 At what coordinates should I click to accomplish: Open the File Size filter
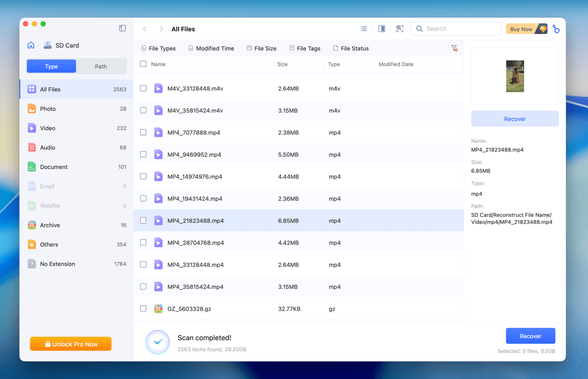[x=261, y=48]
